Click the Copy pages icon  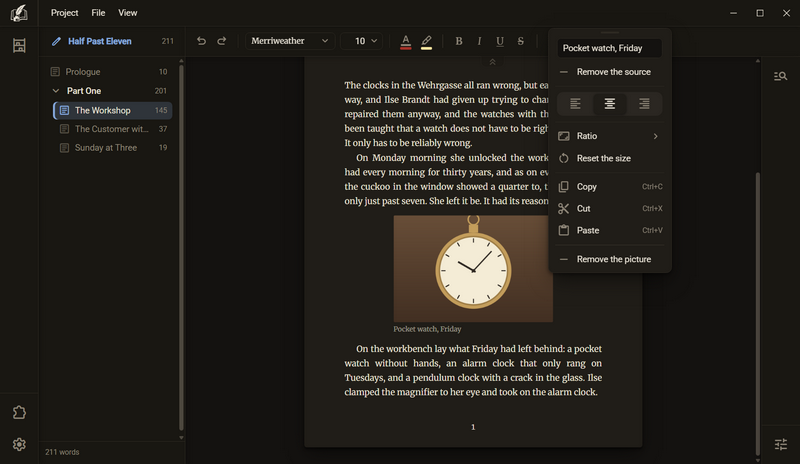pyautogui.click(x=563, y=187)
